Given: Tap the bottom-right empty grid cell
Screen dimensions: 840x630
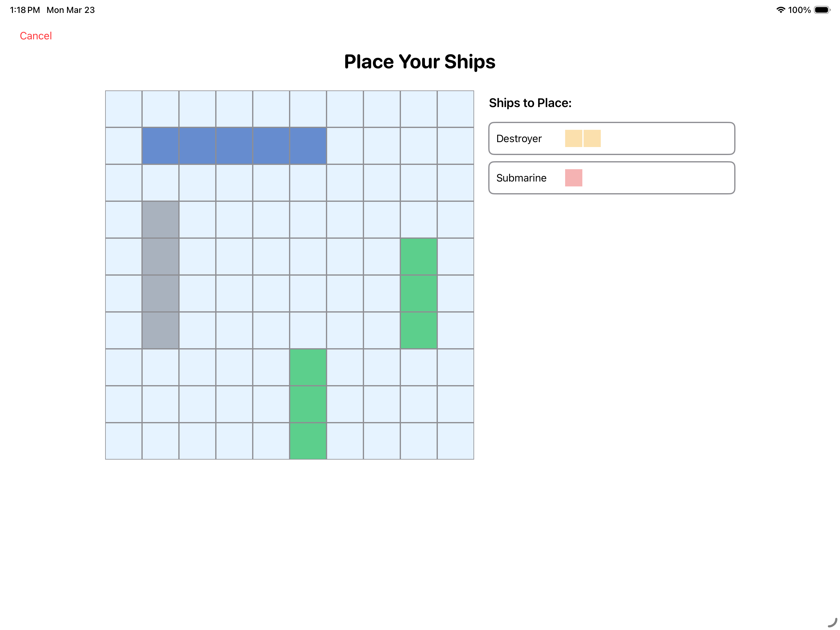Looking at the screenshot, I should click(x=455, y=441).
